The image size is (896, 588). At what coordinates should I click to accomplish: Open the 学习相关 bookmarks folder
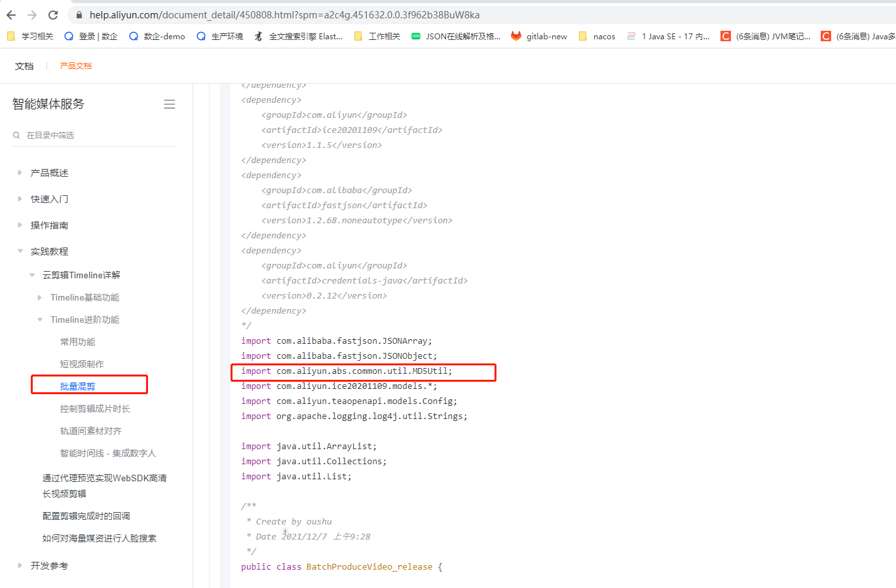(x=30, y=36)
